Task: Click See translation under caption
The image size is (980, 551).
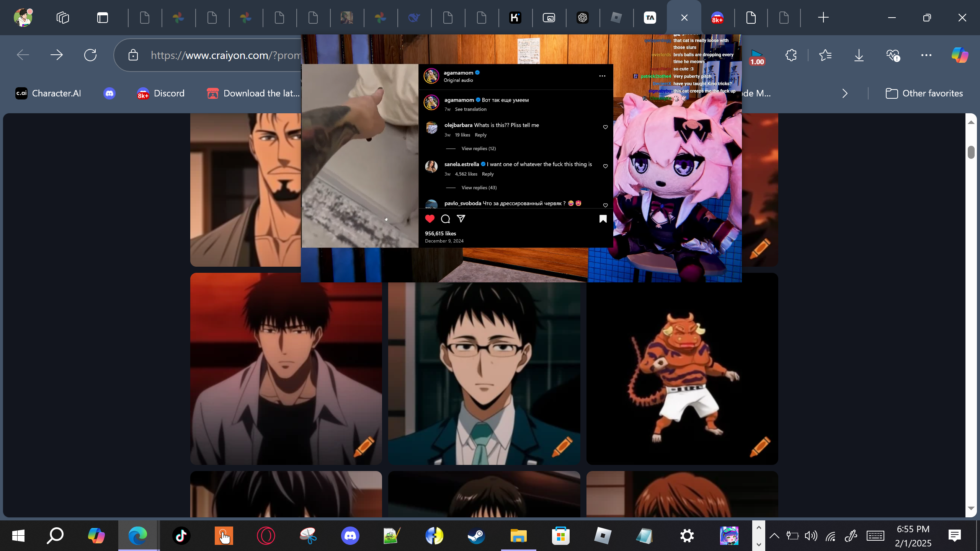Action: 470,109
